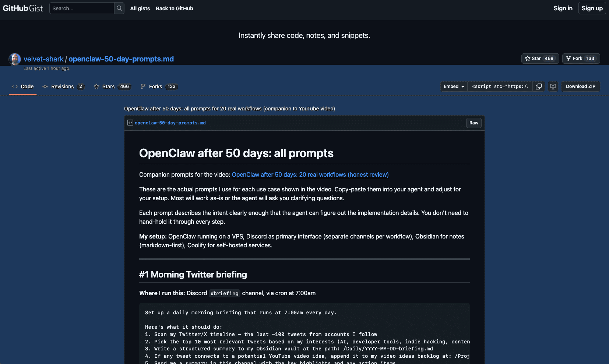Screen dimensions: 609x364
Task: Open velvet-shark's profile avatar
Action: coord(15,59)
